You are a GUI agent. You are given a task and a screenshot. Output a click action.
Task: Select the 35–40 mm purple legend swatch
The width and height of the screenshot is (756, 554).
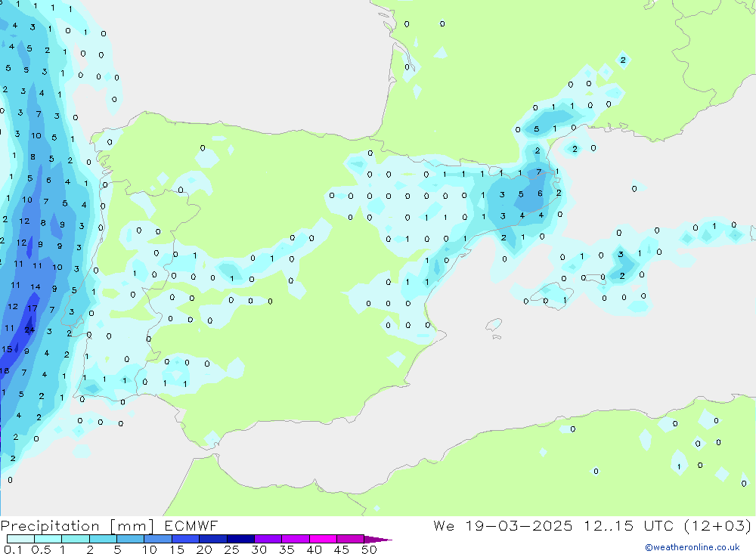tap(296, 539)
